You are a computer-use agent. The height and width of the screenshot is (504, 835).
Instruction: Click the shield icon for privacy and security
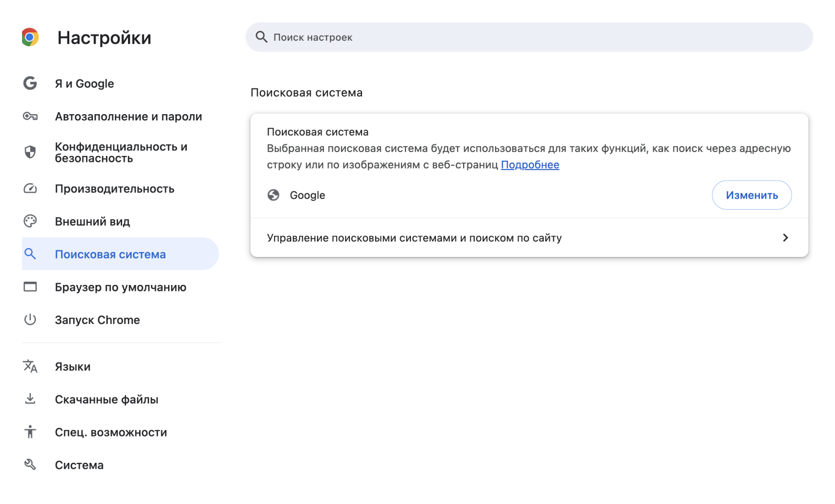[30, 152]
